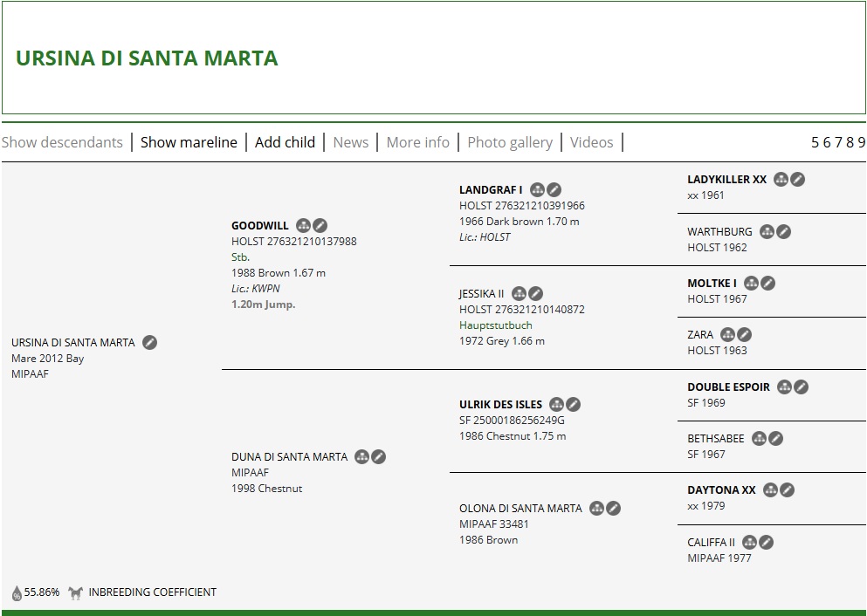
Task: Select the Add child option
Action: click(x=285, y=142)
